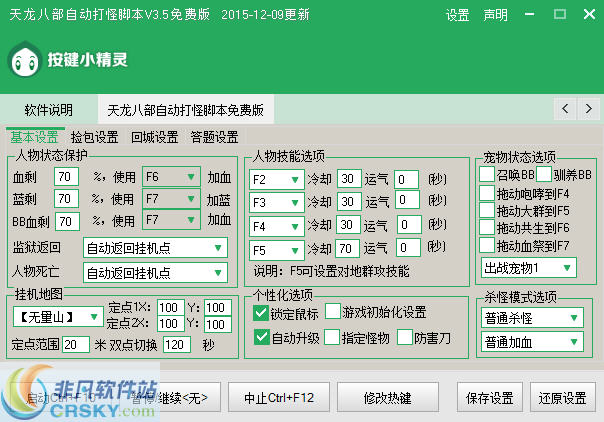Click the F5 冷却 field showing 70
Image resolution: width=604 pixels, height=422 pixels.
(347, 249)
